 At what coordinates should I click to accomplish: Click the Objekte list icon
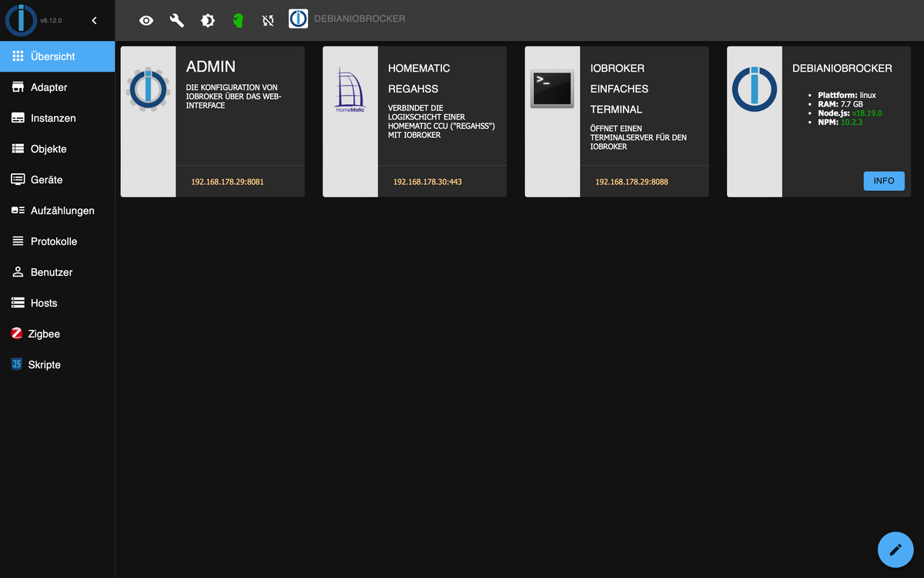[18, 149]
